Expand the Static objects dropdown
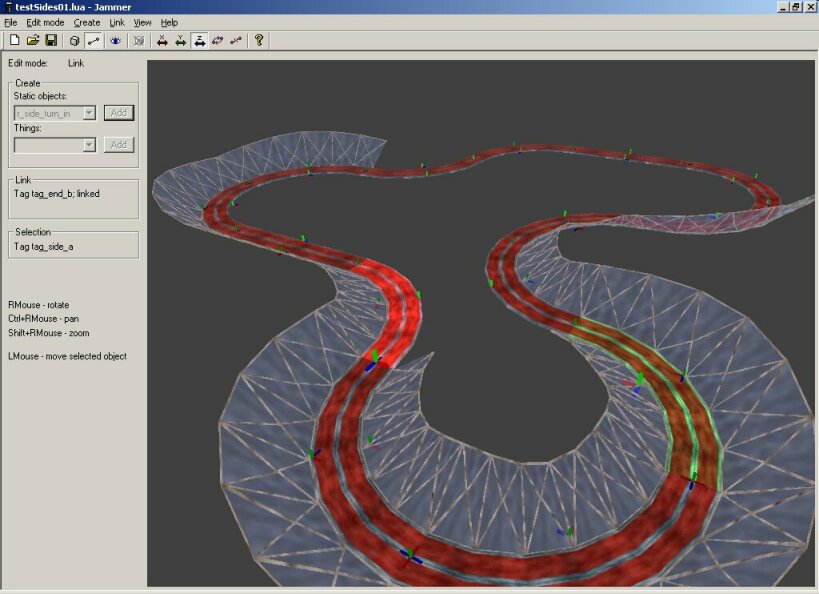The height and width of the screenshot is (594, 819). pos(89,113)
